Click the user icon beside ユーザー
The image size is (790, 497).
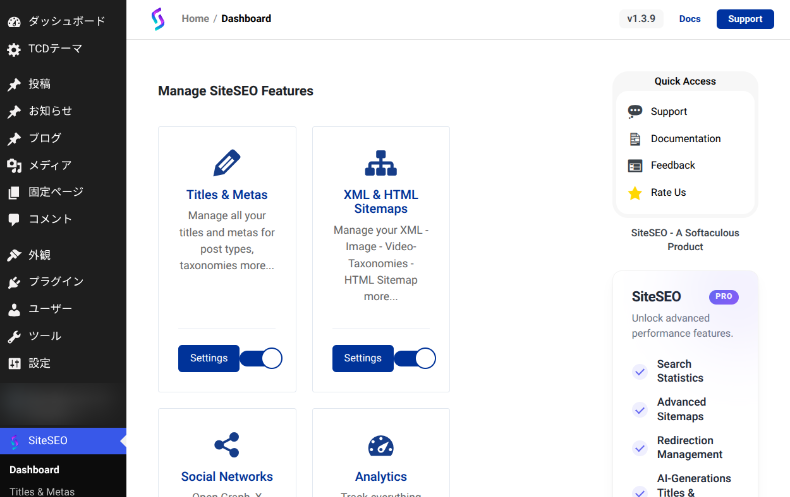(14, 309)
